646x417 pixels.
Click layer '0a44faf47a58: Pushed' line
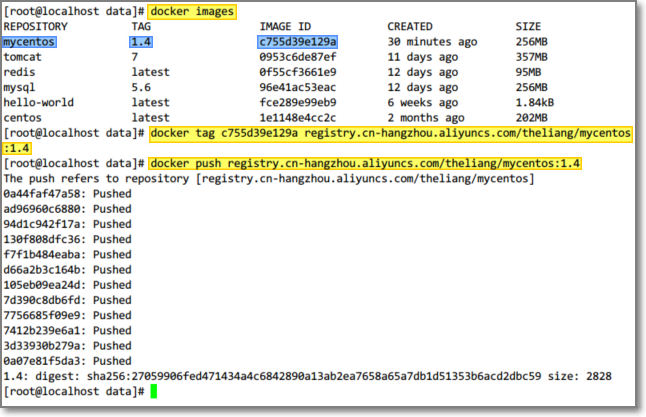click(x=68, y=194)
